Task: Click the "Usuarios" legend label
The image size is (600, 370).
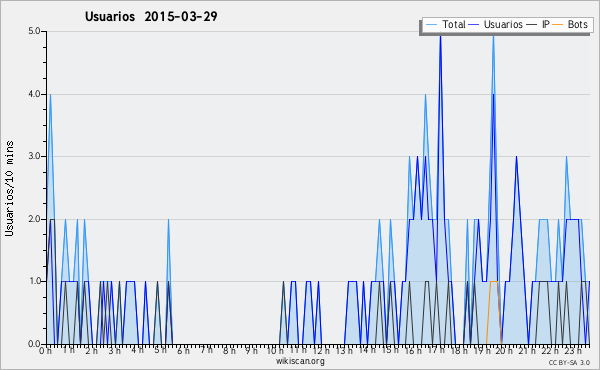Action: point(503,24)
